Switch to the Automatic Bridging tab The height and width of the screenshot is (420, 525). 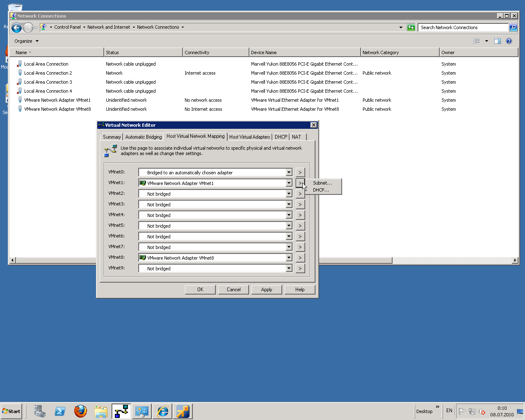tap(144, 137)
